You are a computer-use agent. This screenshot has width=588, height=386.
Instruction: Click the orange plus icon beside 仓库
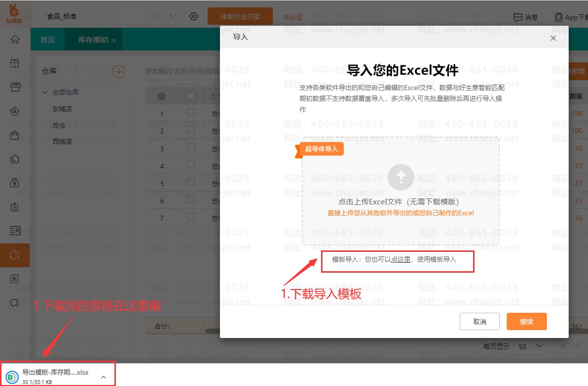tap(119, 72)
